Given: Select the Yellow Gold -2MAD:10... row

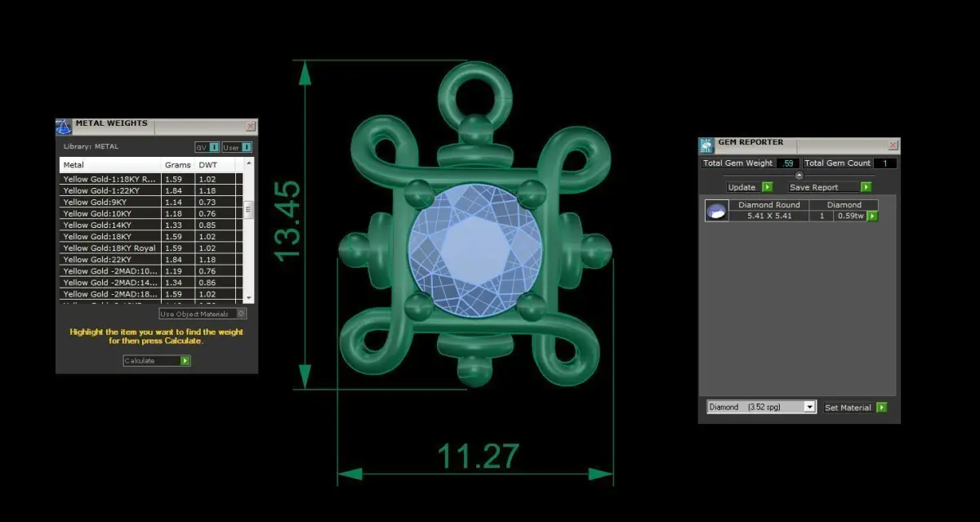Looking at the screenshot, I should (x=152, y=270).
